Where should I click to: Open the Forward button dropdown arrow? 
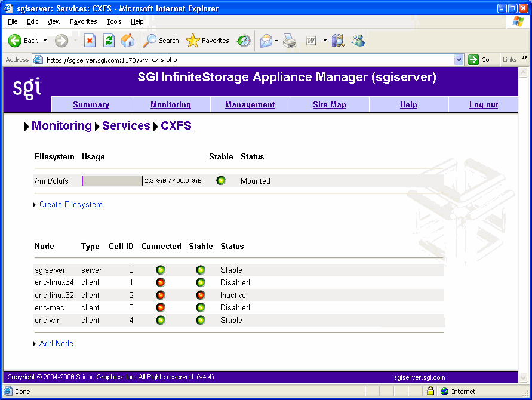point(75,41)
